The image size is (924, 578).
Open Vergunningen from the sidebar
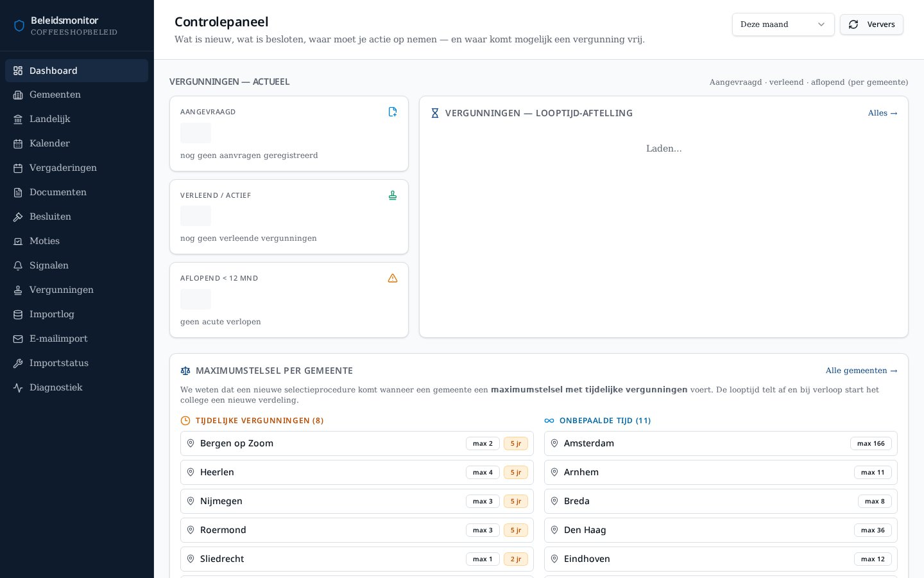pyautogui.click(x=76, y=290)
